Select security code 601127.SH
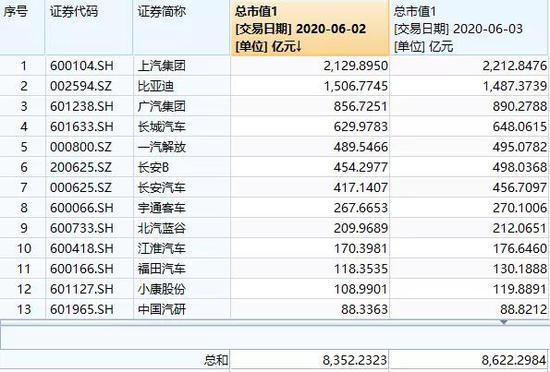Screen dimensions: 550x372 point(82,289)
